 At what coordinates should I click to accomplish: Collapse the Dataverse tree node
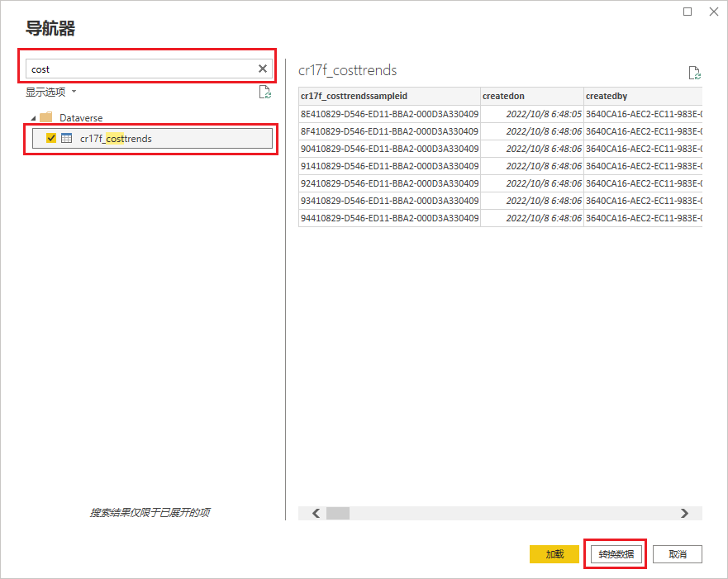(33, 118)
